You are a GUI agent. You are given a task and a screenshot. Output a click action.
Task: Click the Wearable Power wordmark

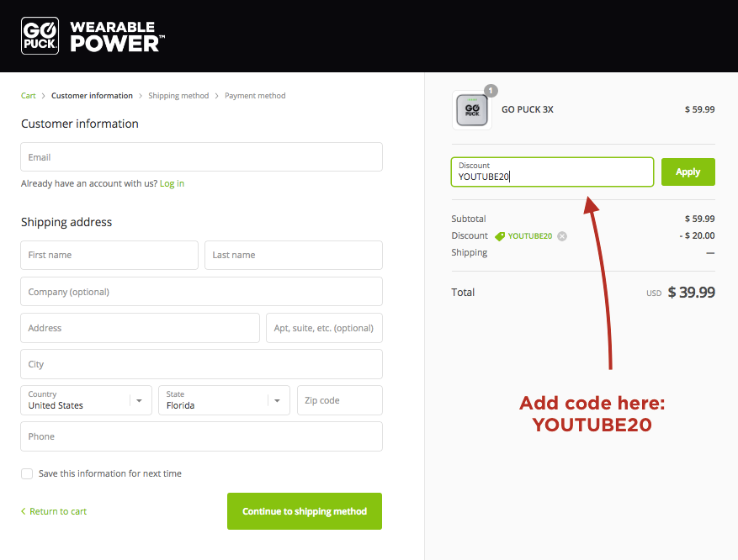[117, 36]
